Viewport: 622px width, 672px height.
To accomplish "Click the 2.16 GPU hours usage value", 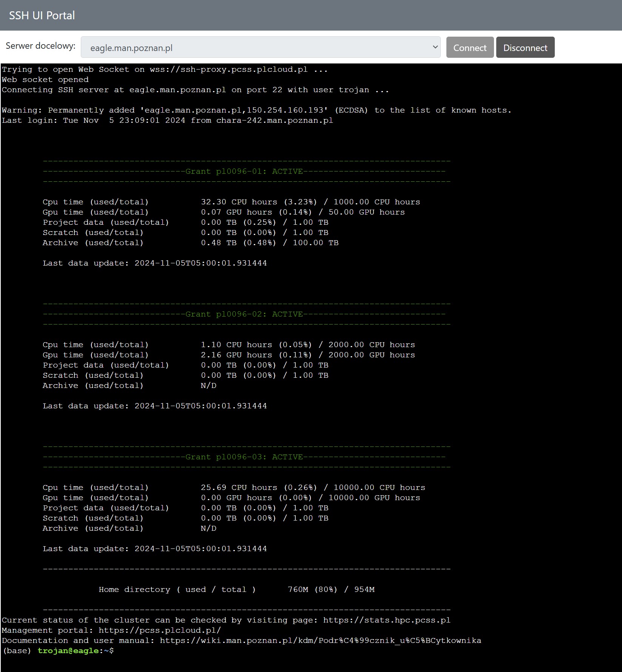I will [x=236, y=355].
